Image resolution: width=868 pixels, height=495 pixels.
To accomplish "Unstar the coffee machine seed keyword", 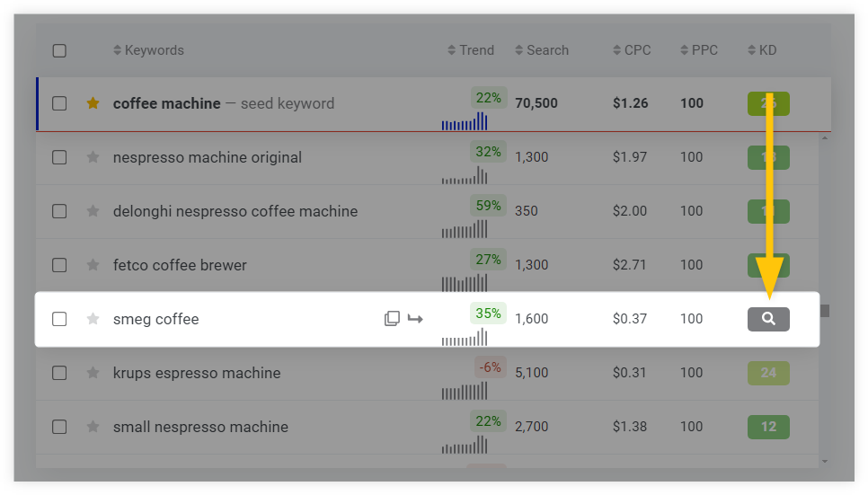I will pyautogui.click(x=93, y=103).
